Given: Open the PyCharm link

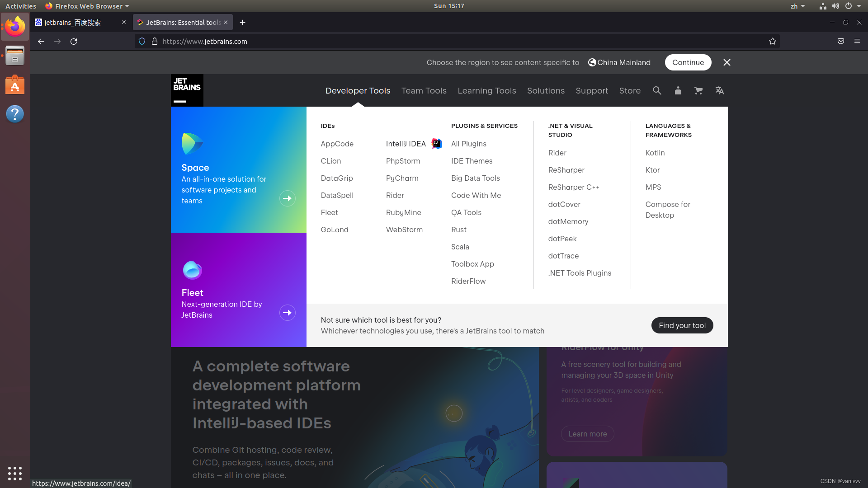Looking at the screenshot, I should pyautogui.click(x=402, y=178).
